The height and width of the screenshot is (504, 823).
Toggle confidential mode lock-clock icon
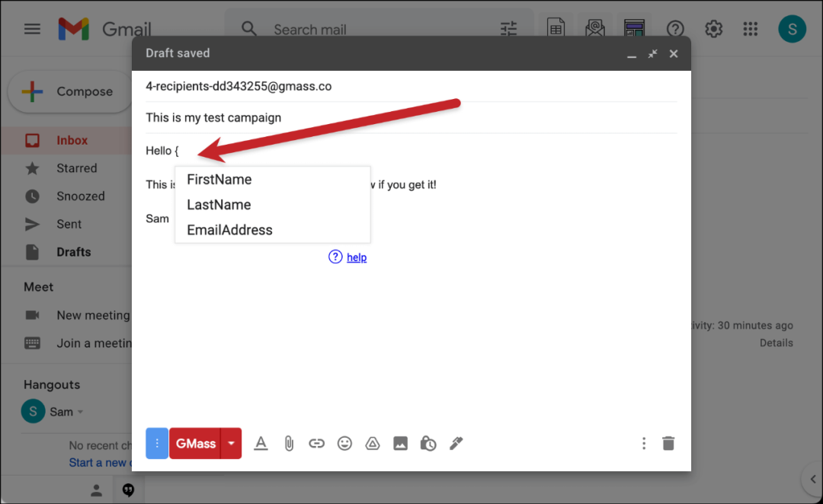tap(428, 443)
